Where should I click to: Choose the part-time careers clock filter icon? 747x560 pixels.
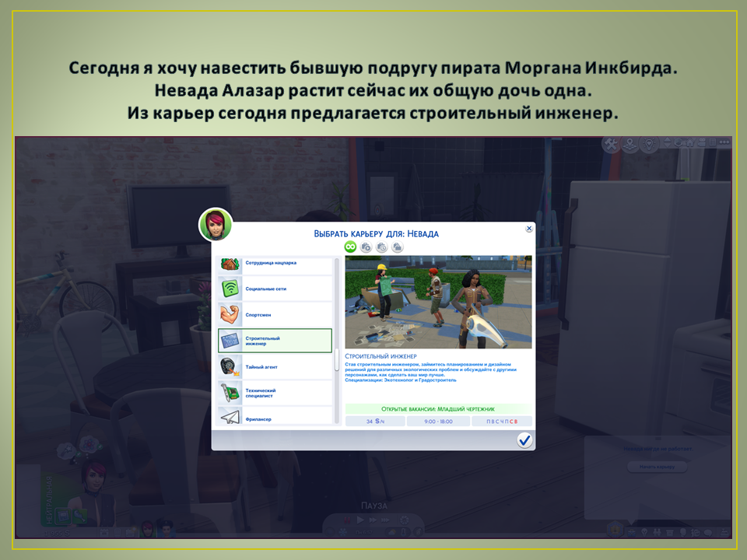click(x=381, y=247)
